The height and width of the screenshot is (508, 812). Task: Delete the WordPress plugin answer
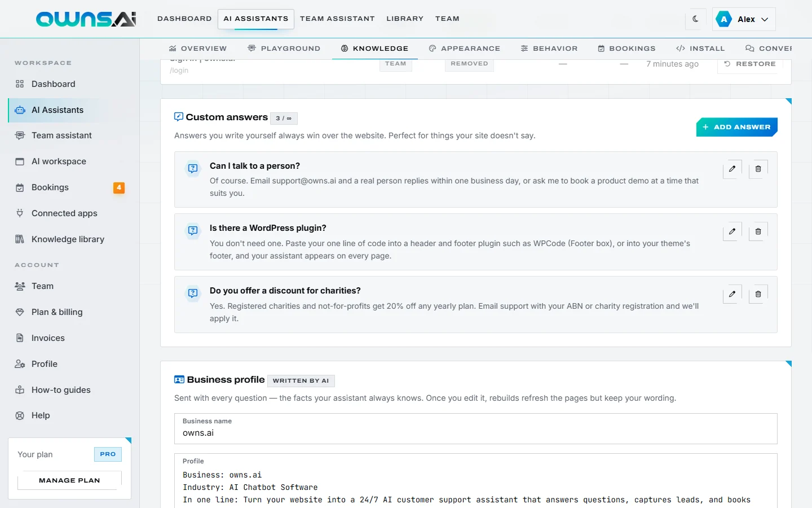758,231
